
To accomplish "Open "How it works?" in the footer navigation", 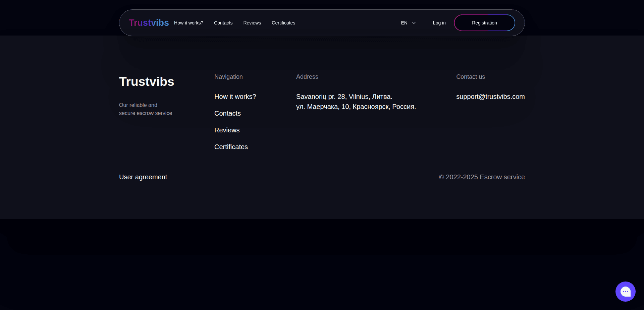I will tap(235, 97).
